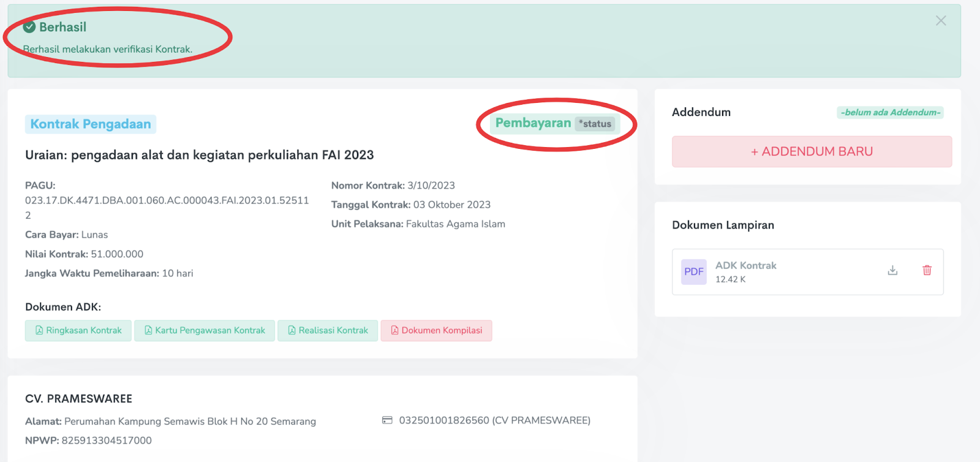980x462 pixels.
Task: Open the Dokumen Kompilasi document
Action: [x=436, y=330]
